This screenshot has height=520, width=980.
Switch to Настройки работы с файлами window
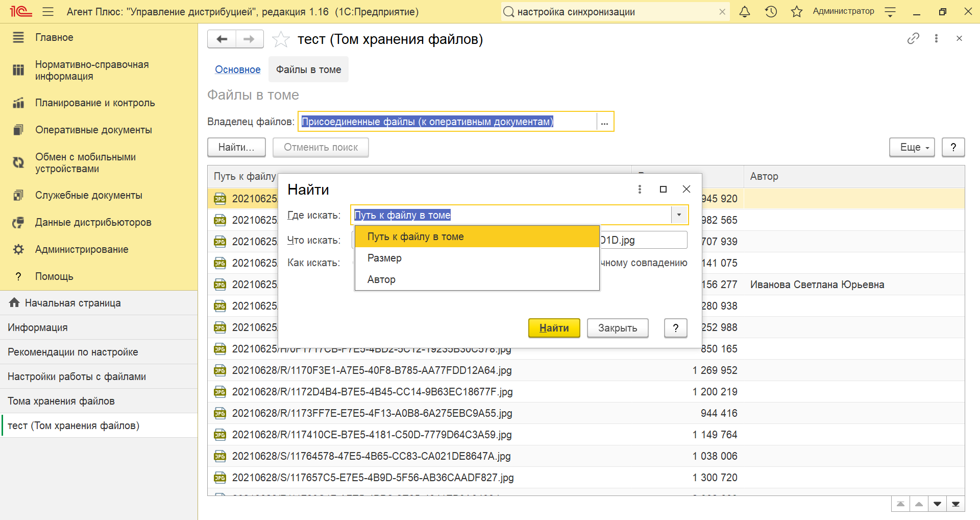click(99, 376)
